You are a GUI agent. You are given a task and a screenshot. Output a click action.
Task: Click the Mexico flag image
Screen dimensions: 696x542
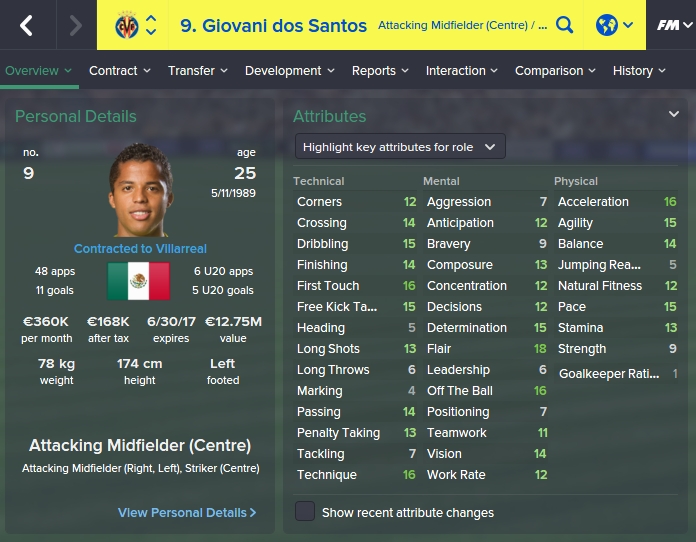coord(138,281)
